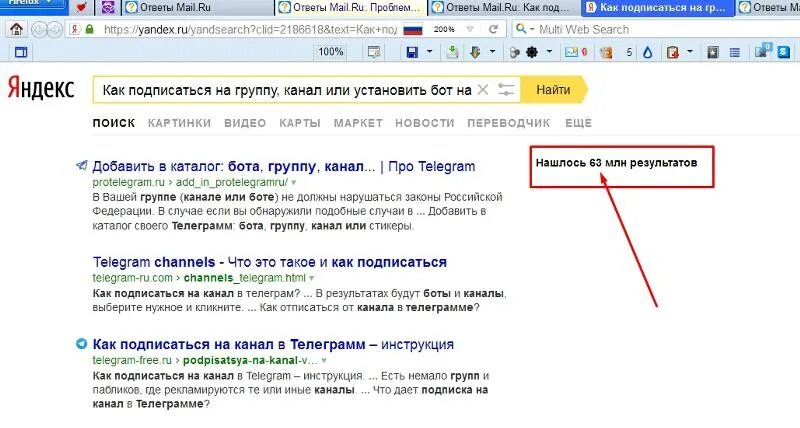Expand arrow after podpisatsya-na-kanal URL
The height and width of the screenshot is (428, 800).
point(324,361)
